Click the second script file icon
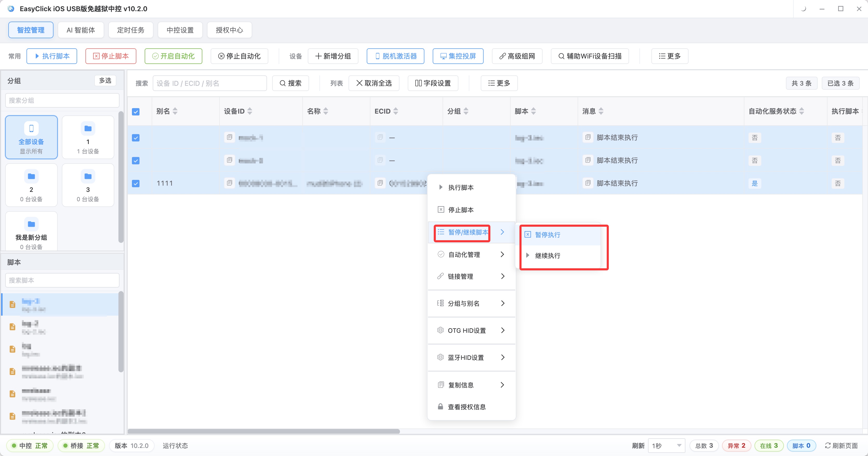 12,327
